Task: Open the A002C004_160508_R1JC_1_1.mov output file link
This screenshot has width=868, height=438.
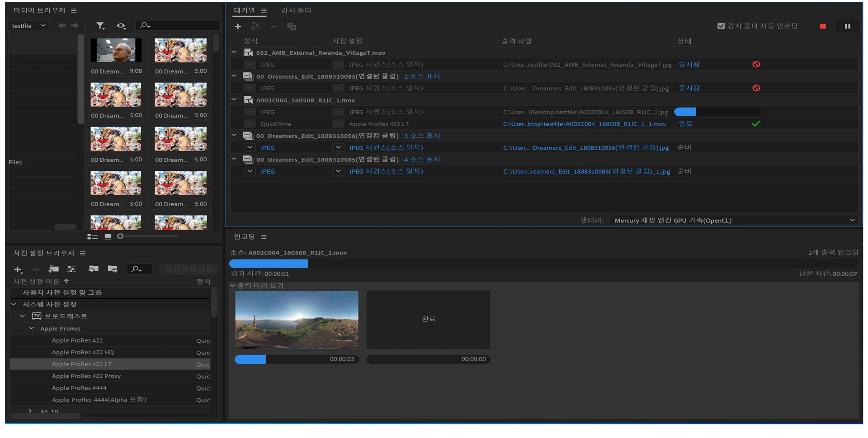Action: point(585,124)
